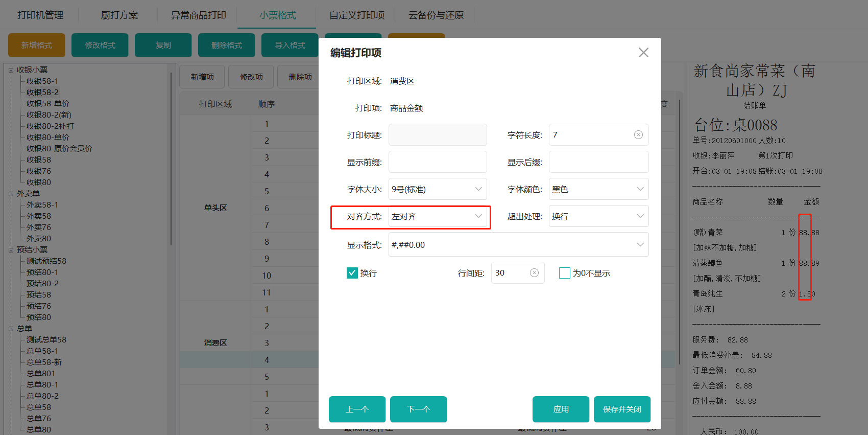
Task: Click the 上一个 button
Action: (357, 409)
